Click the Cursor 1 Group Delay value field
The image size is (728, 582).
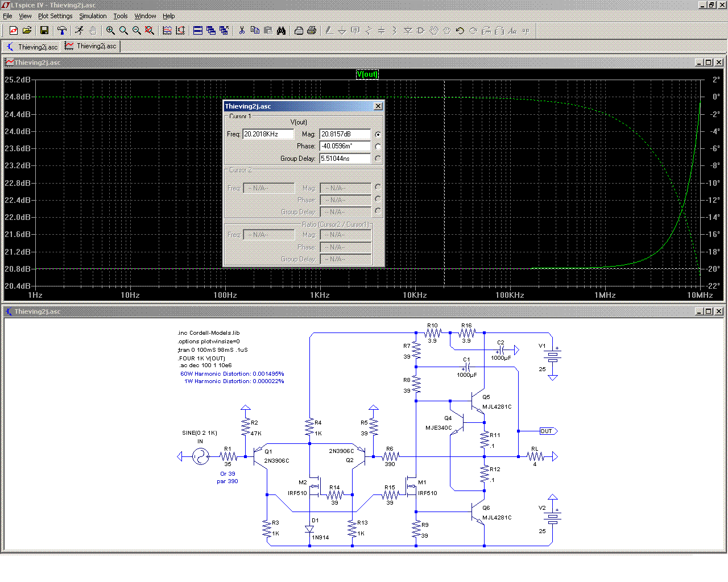coord(345,159)
